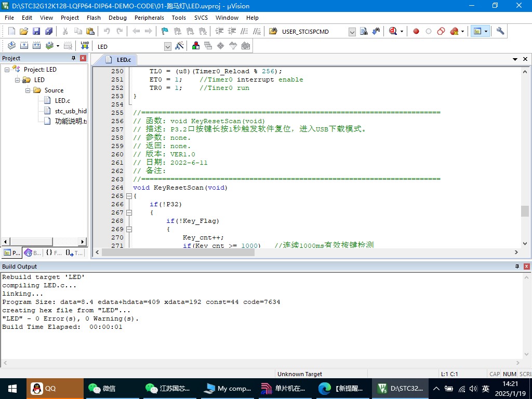Open the LED target selection dropdown

pos(168,46)
